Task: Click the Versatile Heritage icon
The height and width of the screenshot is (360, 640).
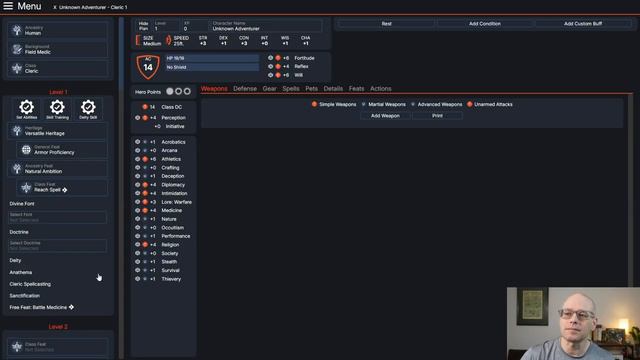Action: (17, 131)
